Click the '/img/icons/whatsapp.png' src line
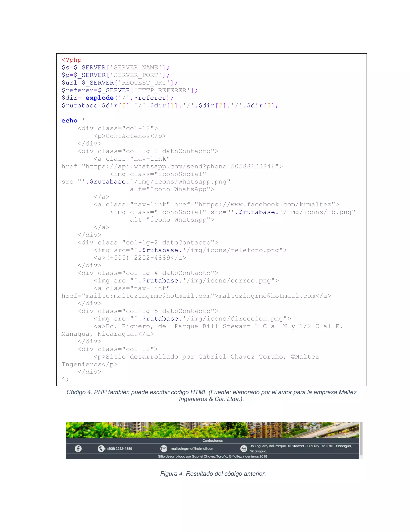411x532 pixels. point(146,182)
